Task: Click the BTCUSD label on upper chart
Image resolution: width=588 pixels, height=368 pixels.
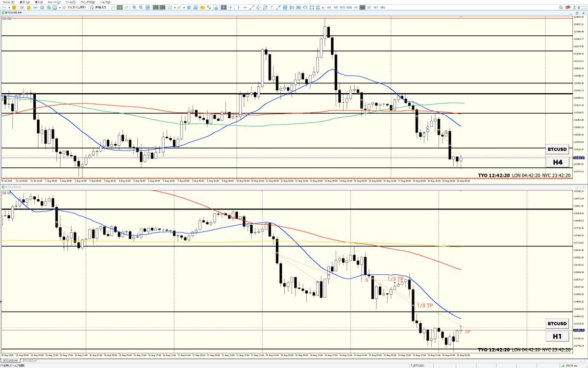Action: (x=557, y=149)
